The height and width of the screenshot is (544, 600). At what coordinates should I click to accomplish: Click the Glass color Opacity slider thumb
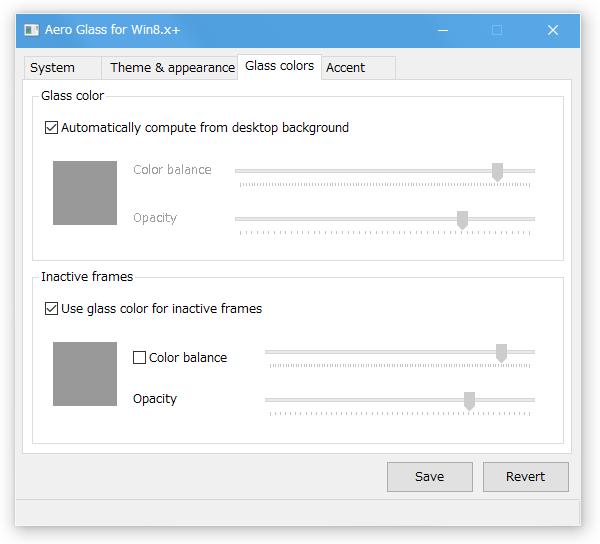tap(462, 220)
